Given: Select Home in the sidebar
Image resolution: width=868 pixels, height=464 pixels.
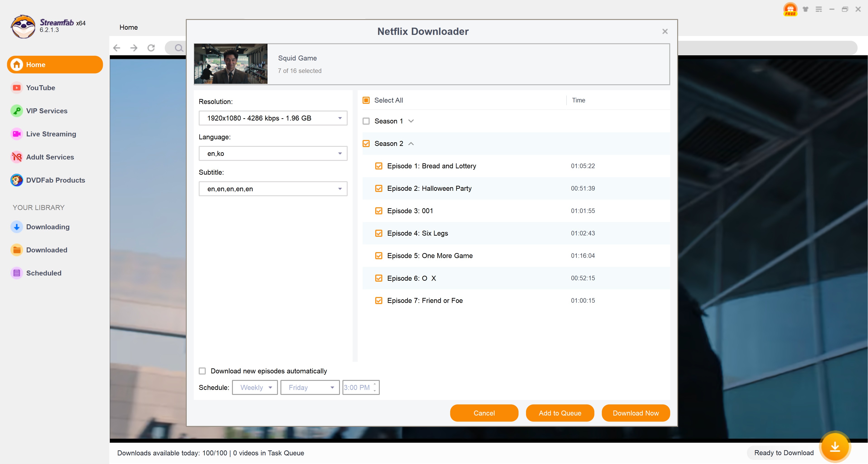Looking at the screenshot, I should coord(55,64).
